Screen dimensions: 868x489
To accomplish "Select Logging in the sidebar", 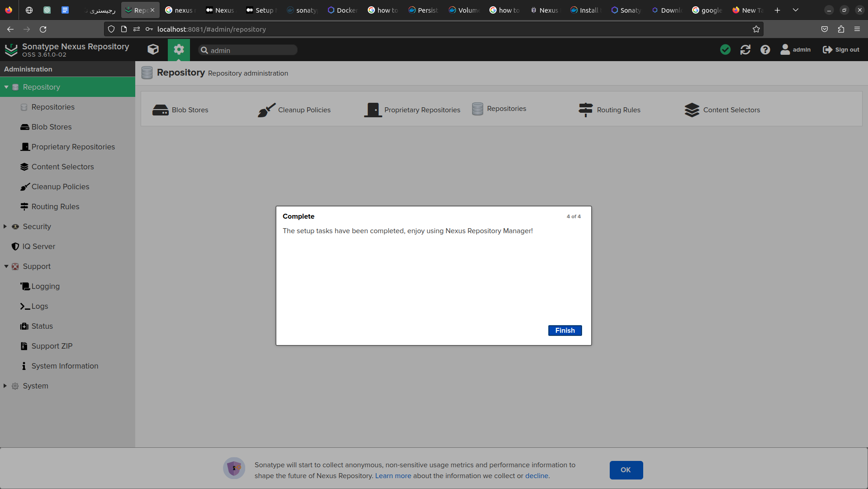I will point(45,286).
